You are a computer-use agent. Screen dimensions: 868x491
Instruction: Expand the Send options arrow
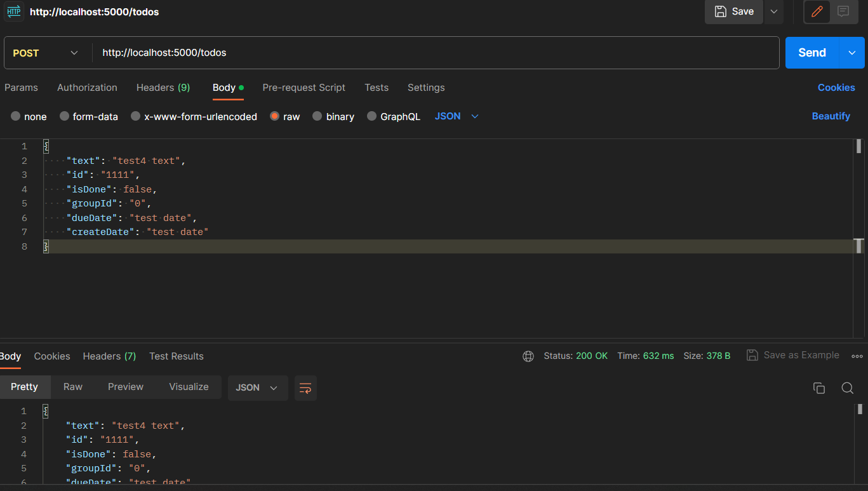[852, 53]
